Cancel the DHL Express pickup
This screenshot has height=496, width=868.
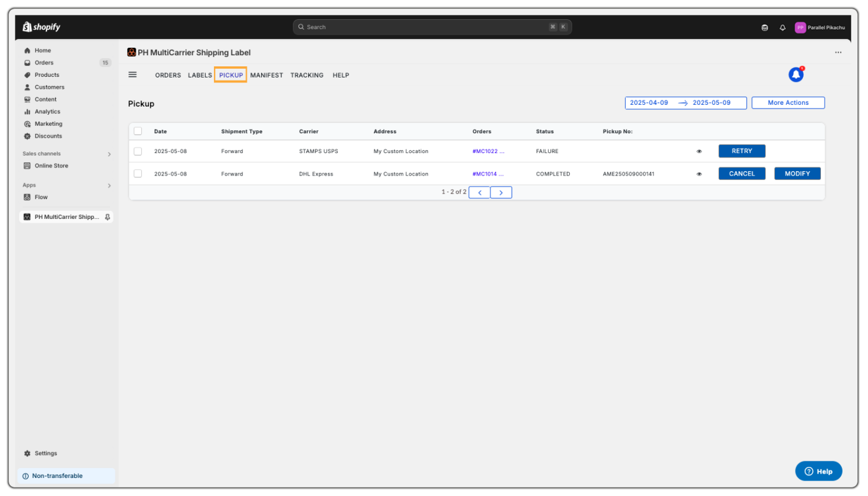point(742,174)
